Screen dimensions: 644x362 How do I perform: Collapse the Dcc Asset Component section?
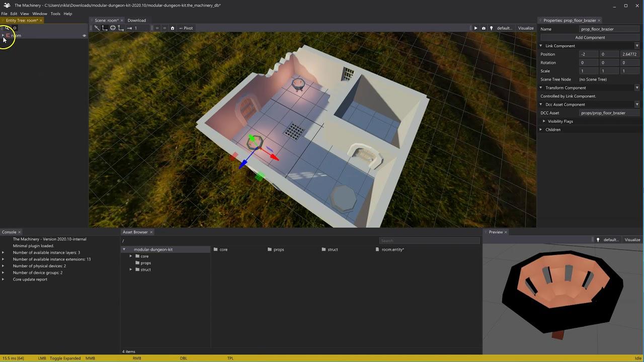click(x=541, y=105)
